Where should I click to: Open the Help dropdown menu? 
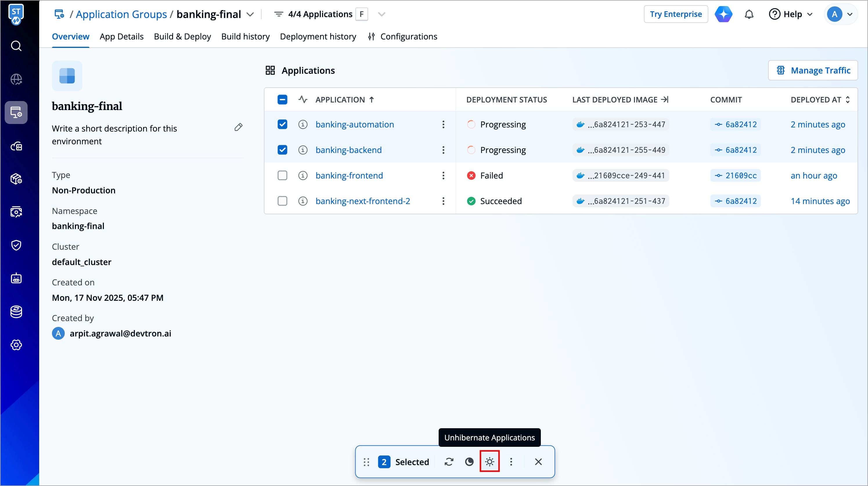coord(790,14)
